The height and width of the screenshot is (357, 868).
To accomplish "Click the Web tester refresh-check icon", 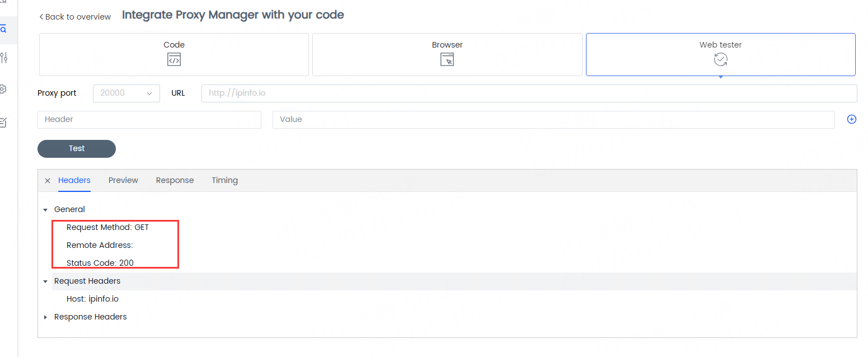I will click(721, 59).
